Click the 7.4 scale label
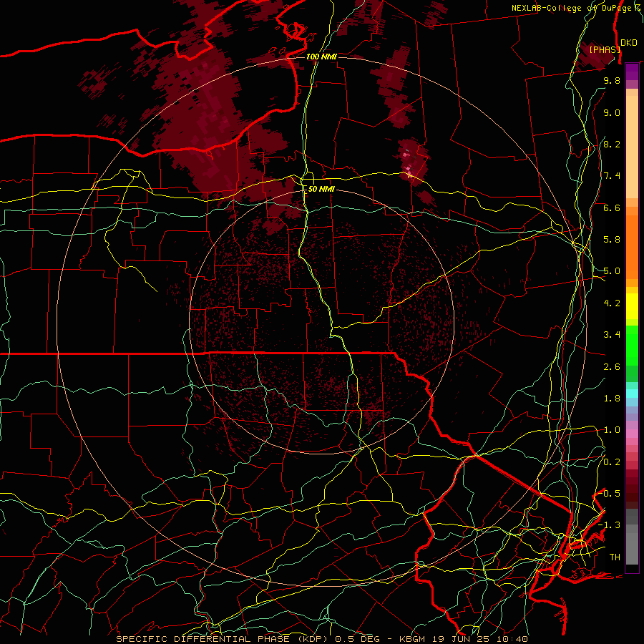The image size is (644, 644). coord(612,176)
